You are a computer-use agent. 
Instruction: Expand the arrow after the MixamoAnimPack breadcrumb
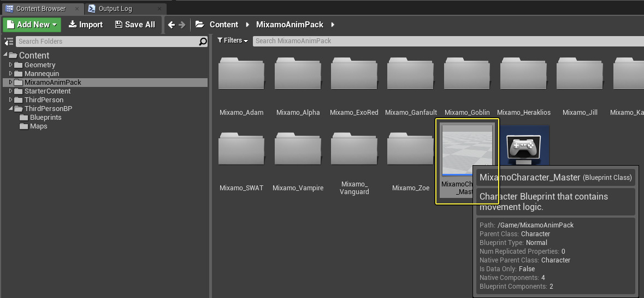tap(332, 25)
